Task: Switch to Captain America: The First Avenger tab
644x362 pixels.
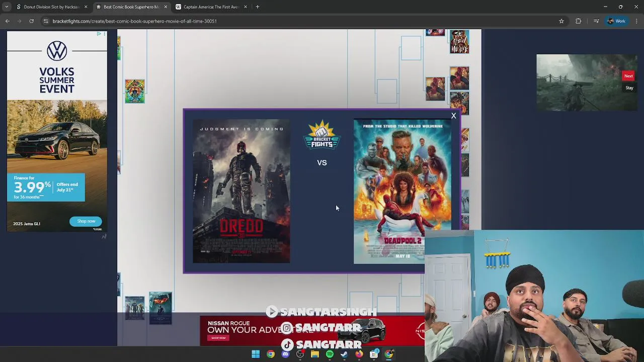Action: point(211,7)
